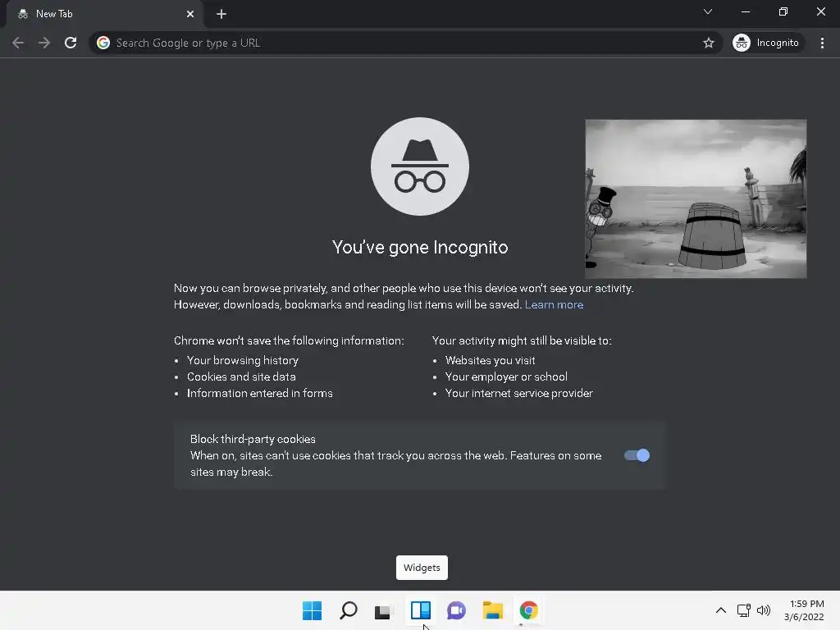Click the cartoon video thumbnail
The image size is (840, 630).
coord(696,199)
